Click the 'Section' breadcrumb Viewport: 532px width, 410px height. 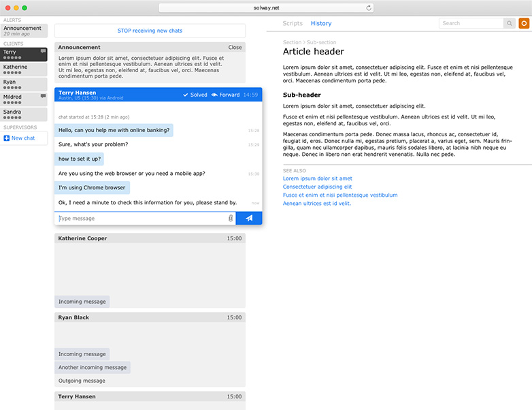point(292,42)
